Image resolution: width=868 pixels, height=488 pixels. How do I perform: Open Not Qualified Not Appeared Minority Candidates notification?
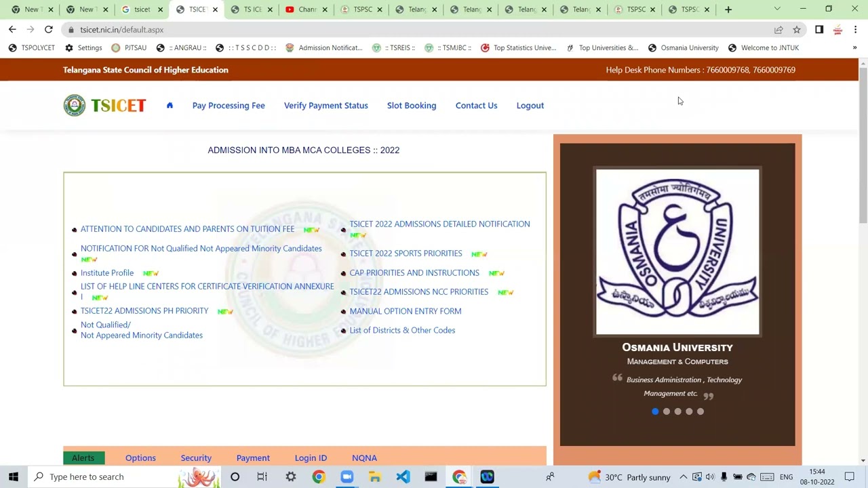[x=201, y=248]
